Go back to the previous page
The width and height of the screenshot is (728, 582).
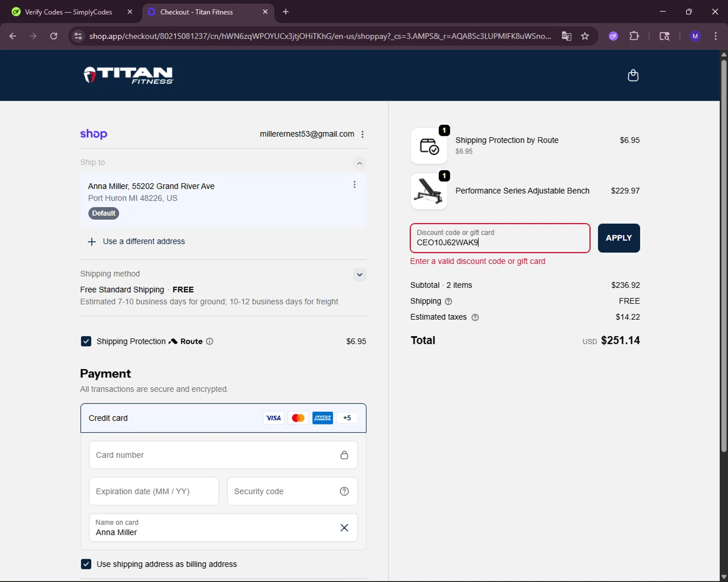tap(13, 36)
